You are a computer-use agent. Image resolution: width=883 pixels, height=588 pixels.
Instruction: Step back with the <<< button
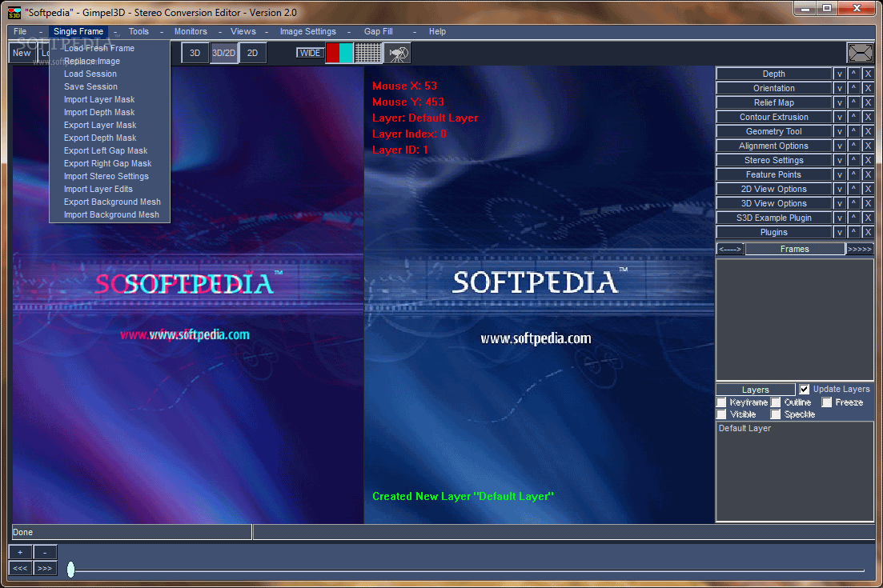click(20, 568)
